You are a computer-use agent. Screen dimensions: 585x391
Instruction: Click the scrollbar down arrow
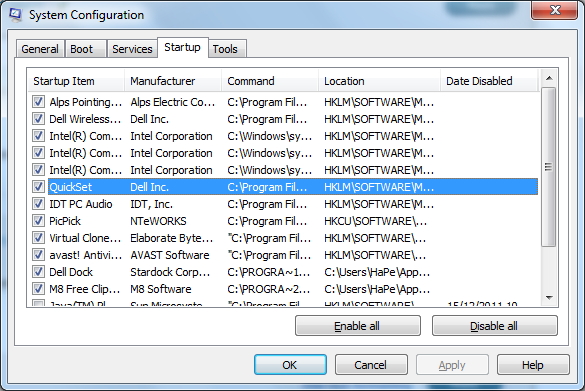(x=549, y=297)
